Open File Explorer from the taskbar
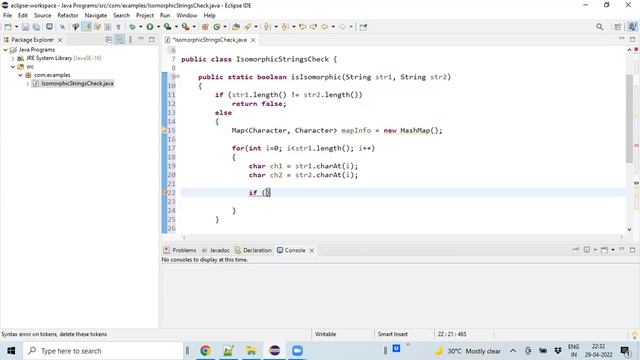 pyautogui.click(x=251, y=351)
